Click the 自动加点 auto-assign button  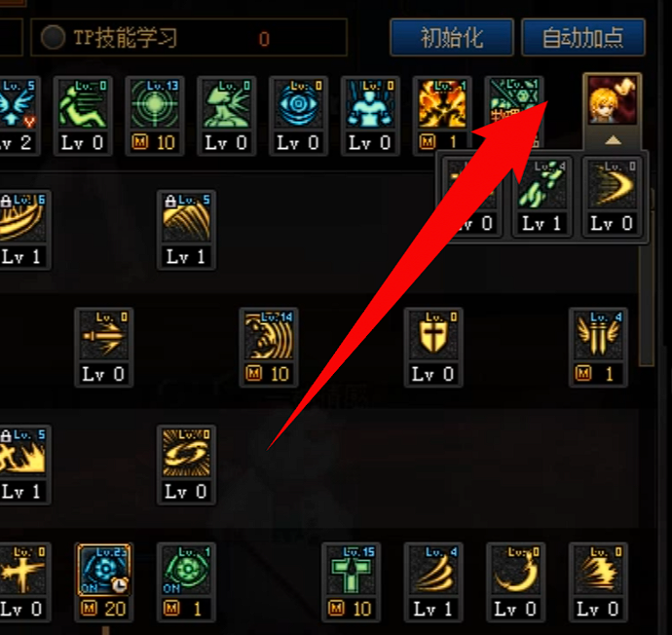(x=583, y=37)
